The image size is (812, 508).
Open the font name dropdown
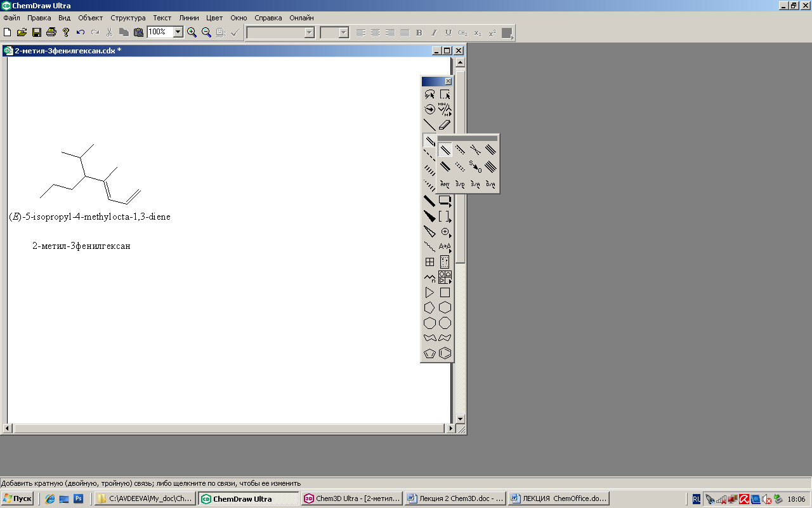point(310,32)
